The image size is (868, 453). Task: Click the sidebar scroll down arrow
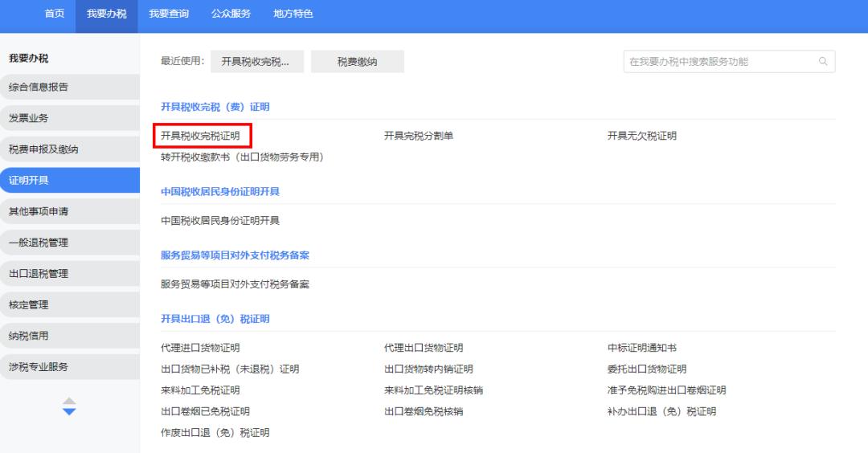click(x=69, y=412)
